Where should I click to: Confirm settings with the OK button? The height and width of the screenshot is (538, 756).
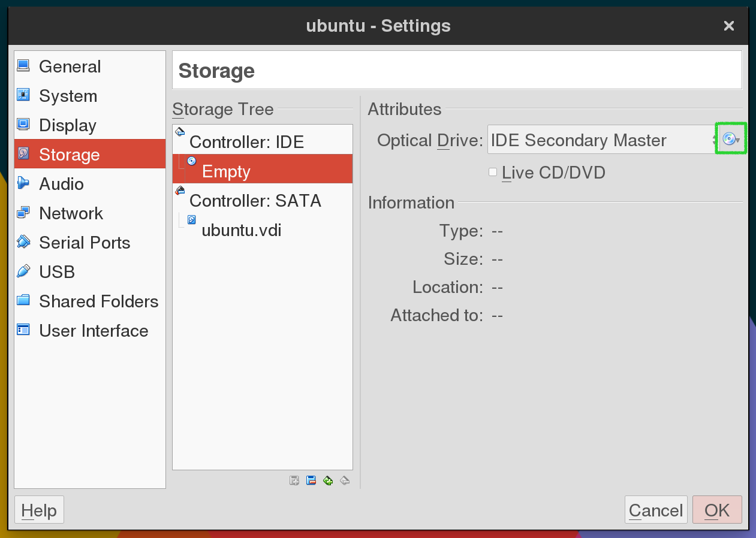pos(717,510)
